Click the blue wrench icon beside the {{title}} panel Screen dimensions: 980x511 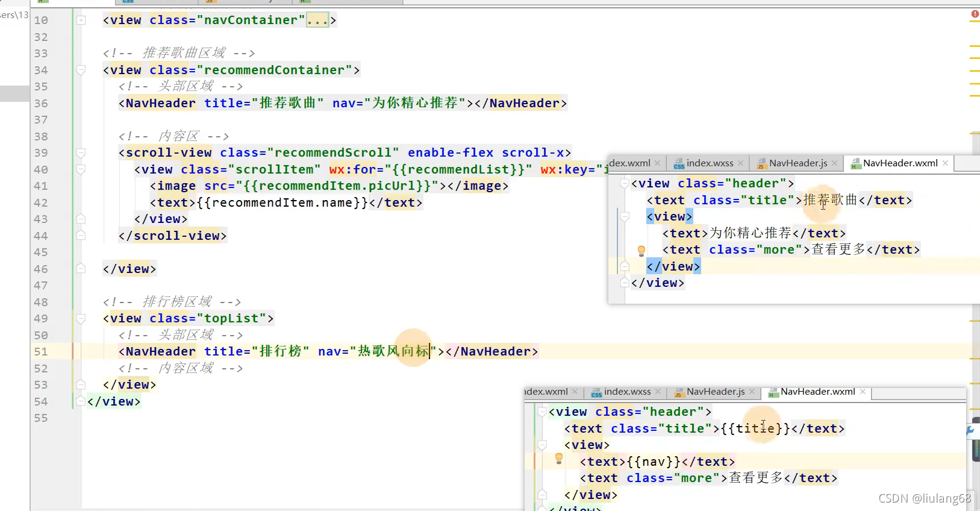pos(970,430)
